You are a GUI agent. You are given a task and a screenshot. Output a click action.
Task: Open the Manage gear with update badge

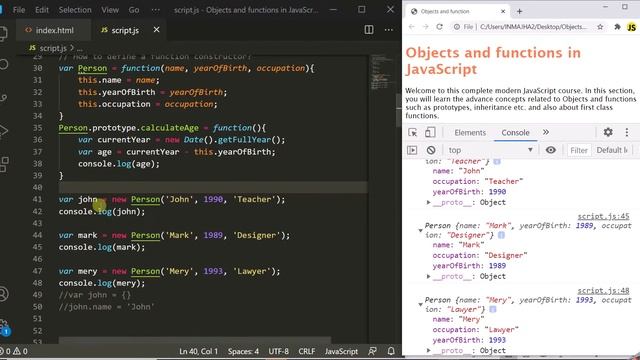click(x=4, y=327)
